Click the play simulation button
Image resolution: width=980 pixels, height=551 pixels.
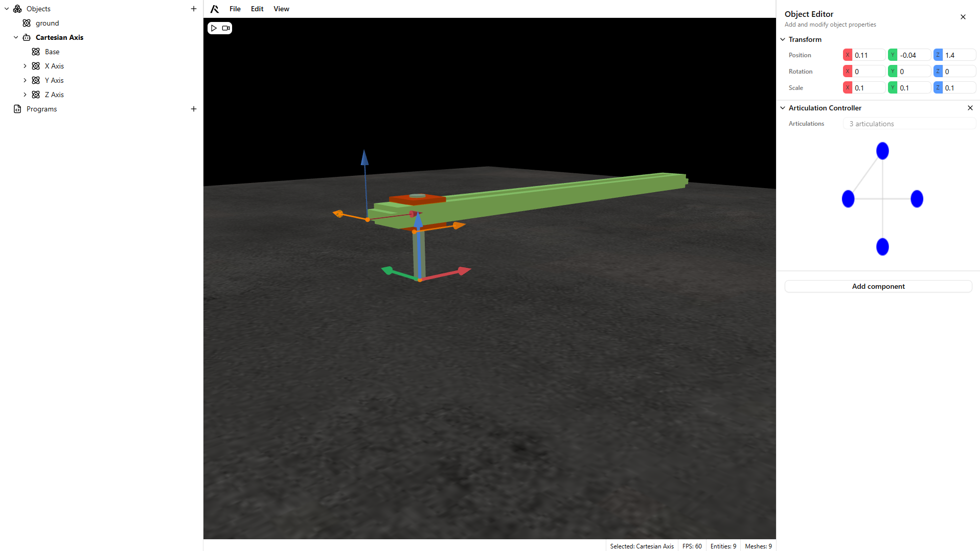pyautogui.click(x=214, y=28)
